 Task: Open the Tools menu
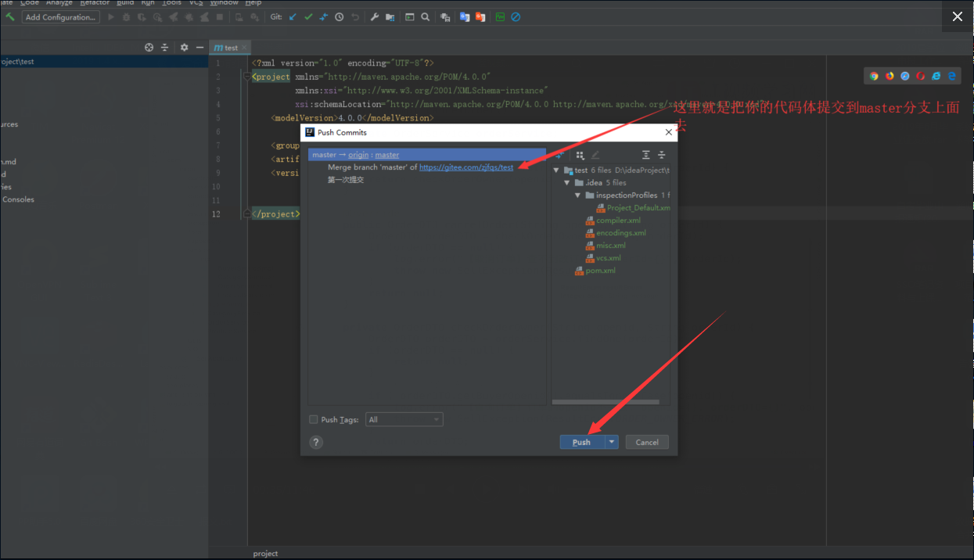172,3
